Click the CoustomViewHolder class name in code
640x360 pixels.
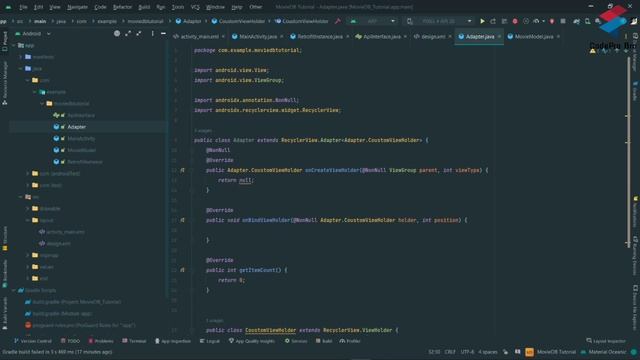coord(270,330)
